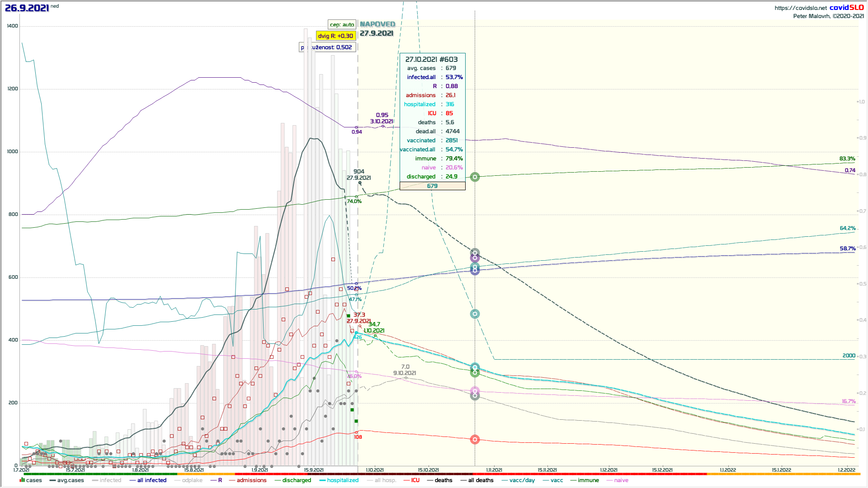Image resolution: width=868 pixels, height=488 pixels.
Task: Click the cep: auto setting box
Action: tap(342, 25)
